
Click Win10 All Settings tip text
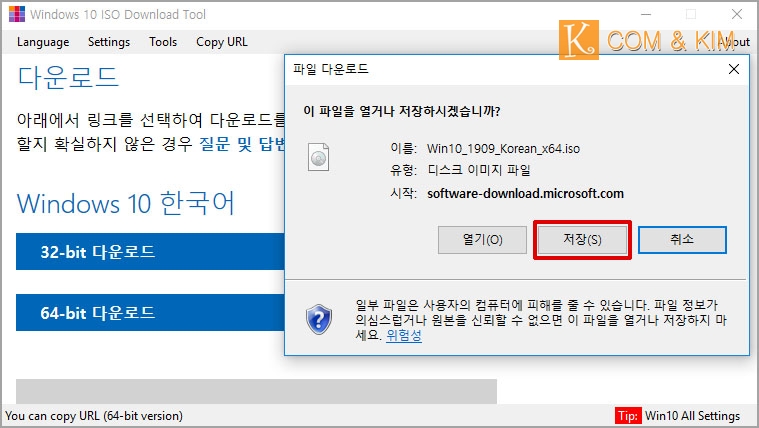tap(693, 416)
